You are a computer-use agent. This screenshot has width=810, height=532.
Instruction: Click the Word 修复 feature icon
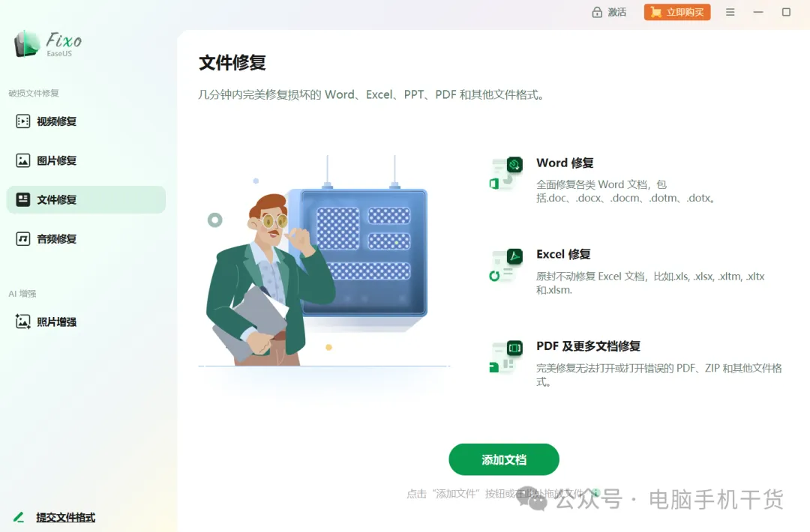click(x=505, y=174)
